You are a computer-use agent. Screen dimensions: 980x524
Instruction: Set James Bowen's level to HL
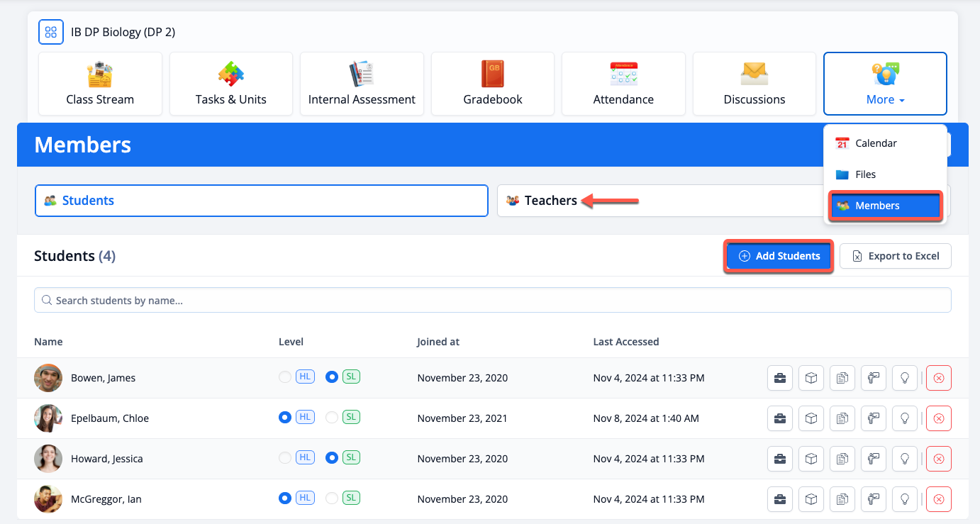[285, 377]
